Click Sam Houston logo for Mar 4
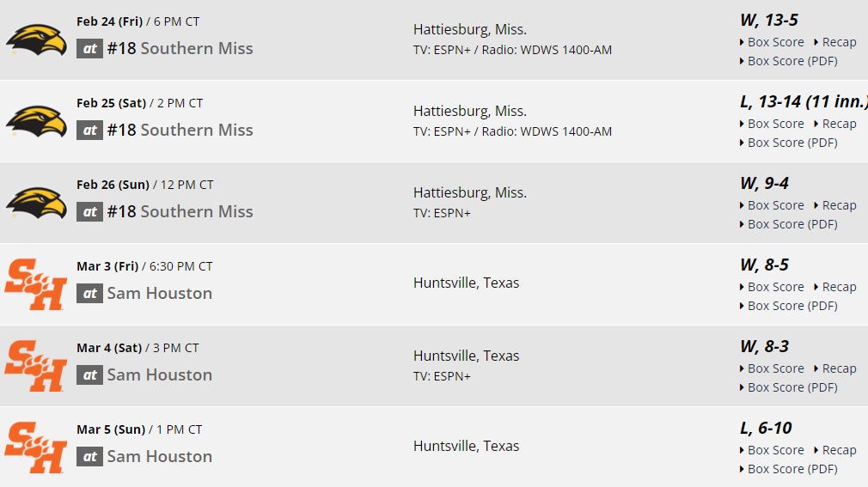The image size is (868, 487). [x=36, y=366]
